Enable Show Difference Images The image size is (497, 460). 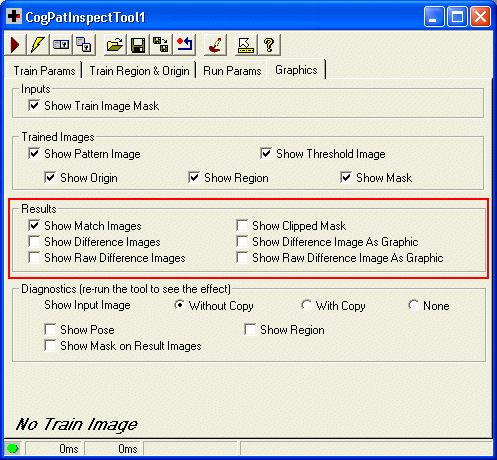click(34, 242)
